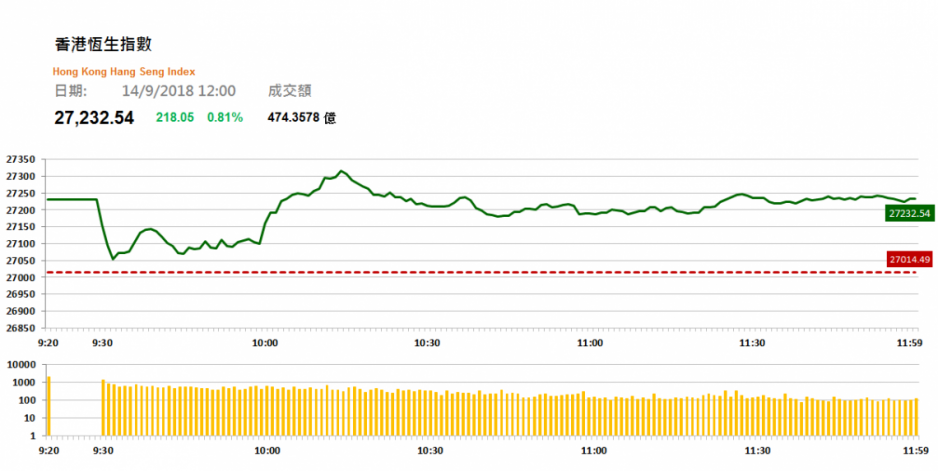The image size is (938, 471).
Task: Click the 日期: label
Action: 71,91
